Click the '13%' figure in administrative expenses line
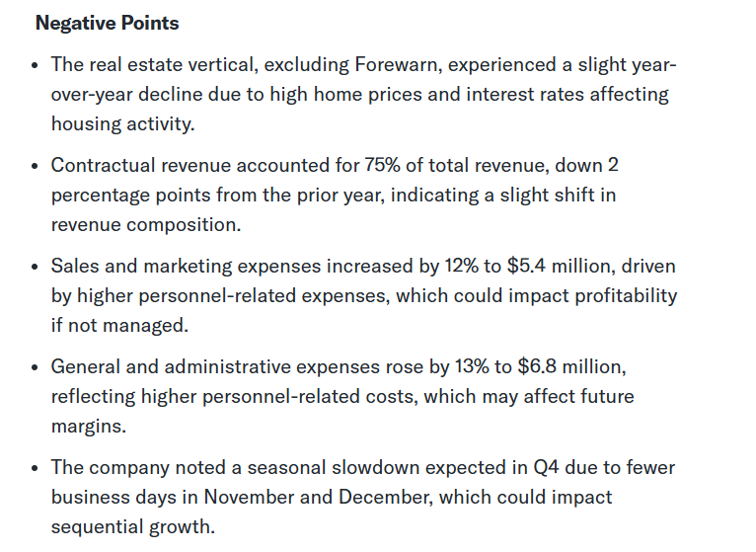 tap(455, 367)
